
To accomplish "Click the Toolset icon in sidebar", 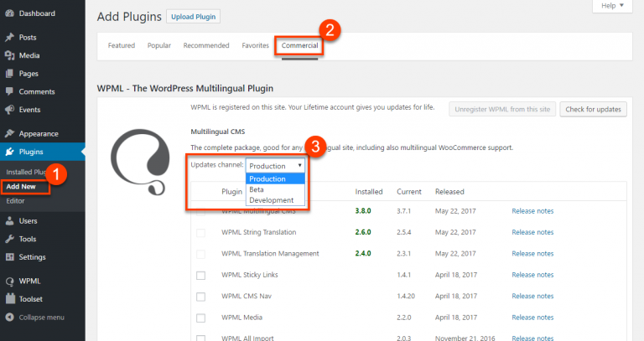I will [x=9, y=299].
